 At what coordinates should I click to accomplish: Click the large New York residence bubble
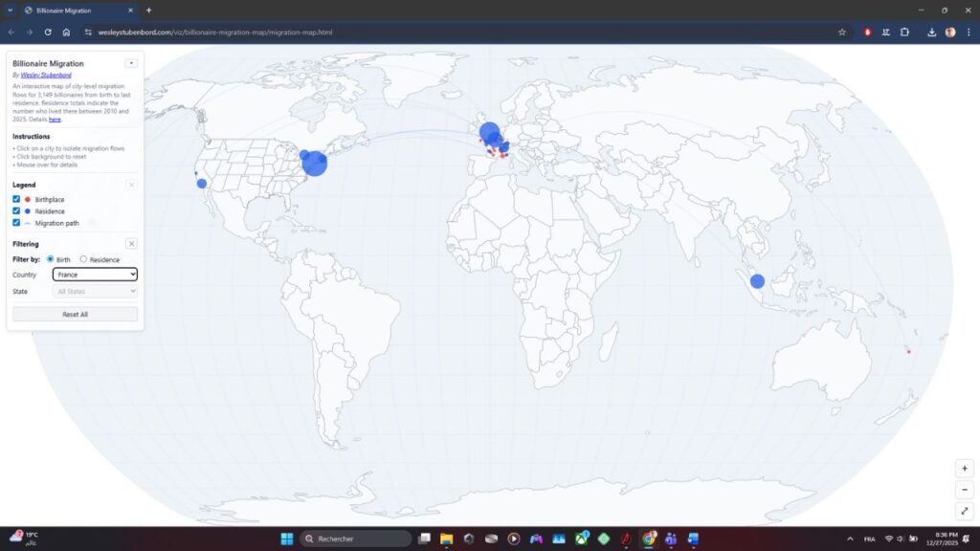pos(315,163)
